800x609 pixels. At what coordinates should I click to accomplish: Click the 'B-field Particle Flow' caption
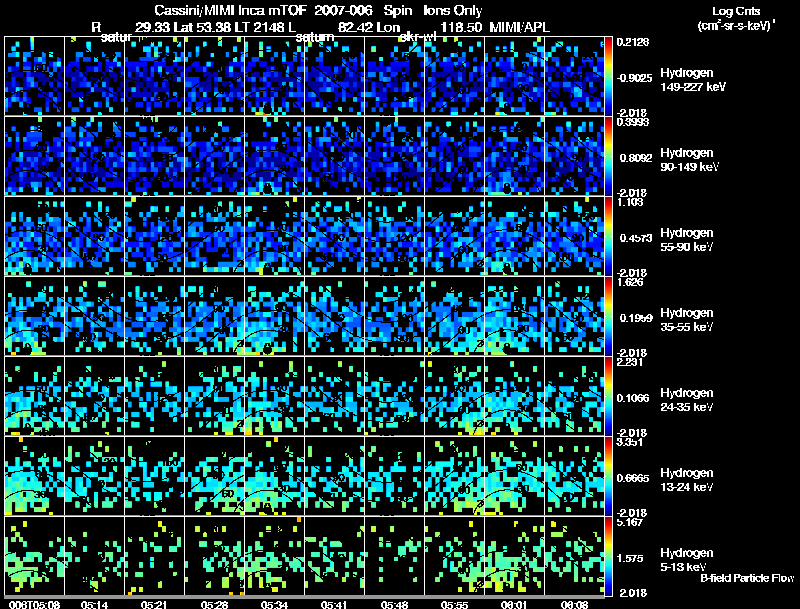click(x=747, y=578)
